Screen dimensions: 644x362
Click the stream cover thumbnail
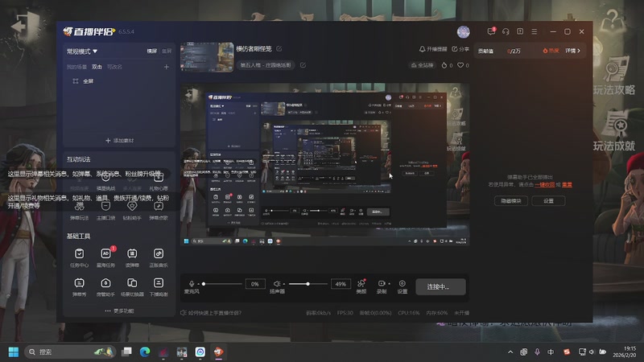pyautogui.click(x=207, y=57)
